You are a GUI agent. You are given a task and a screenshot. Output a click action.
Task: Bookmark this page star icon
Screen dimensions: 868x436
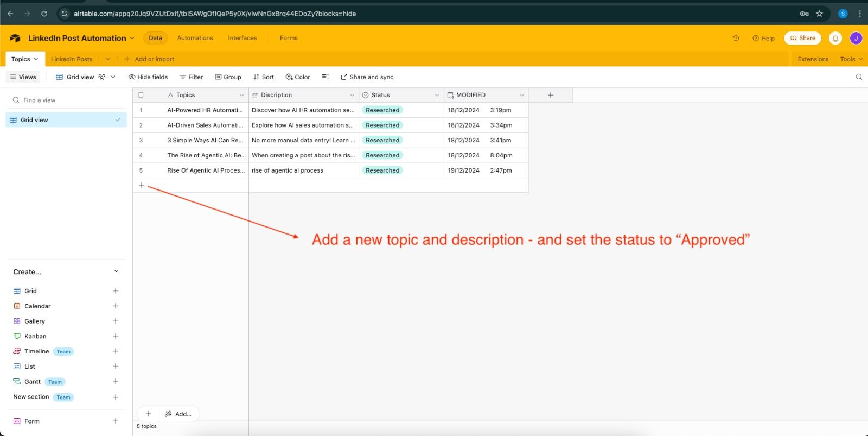tap(819, 14)
